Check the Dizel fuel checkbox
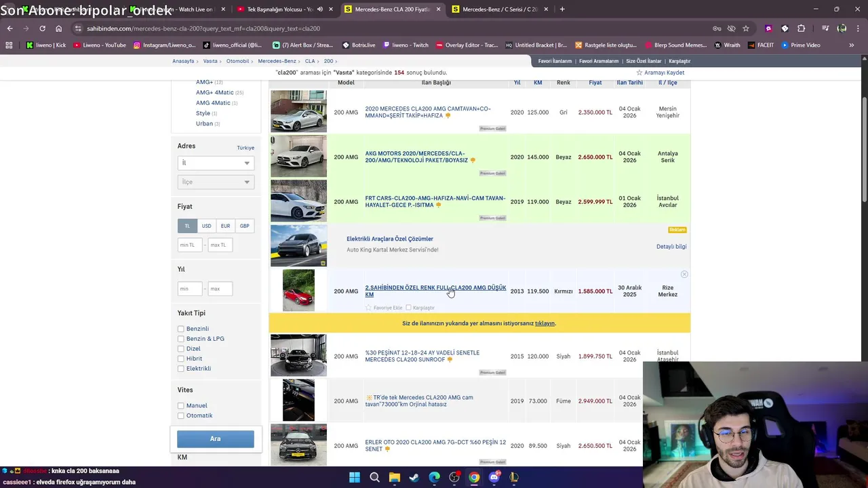Image resolution: width=868 pixels, height=488 pixels. pyautogui.click(x=181, y=349)
